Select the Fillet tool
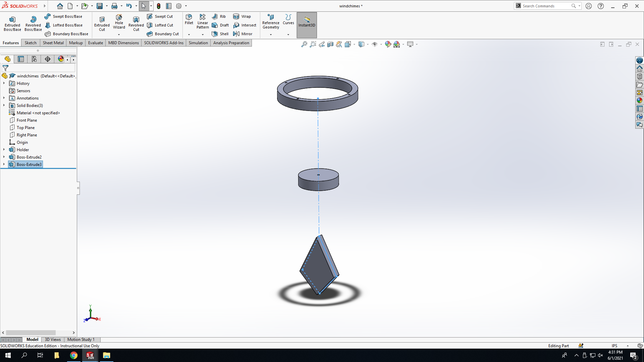Viewport: 644px width, 362px height. [189, 19]
